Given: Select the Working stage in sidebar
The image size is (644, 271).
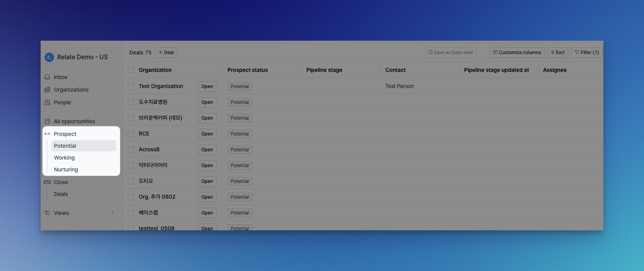Looking at the screenshot, I should 64,158.
